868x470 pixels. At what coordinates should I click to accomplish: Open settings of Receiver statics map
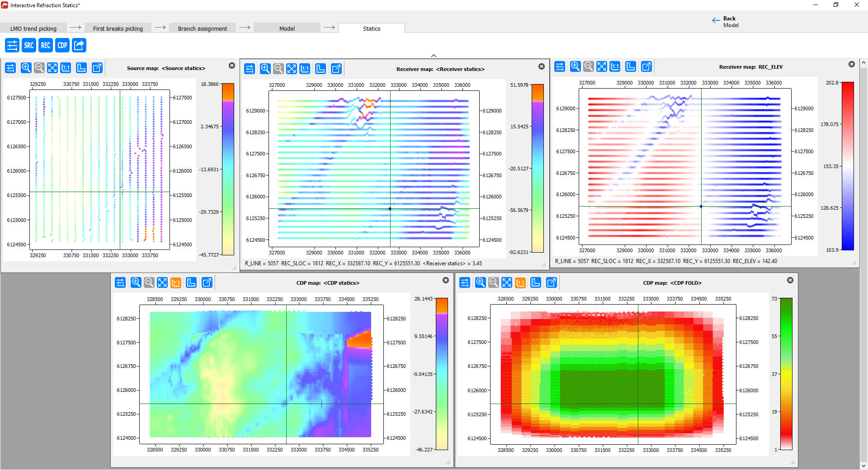coord(250,69)
